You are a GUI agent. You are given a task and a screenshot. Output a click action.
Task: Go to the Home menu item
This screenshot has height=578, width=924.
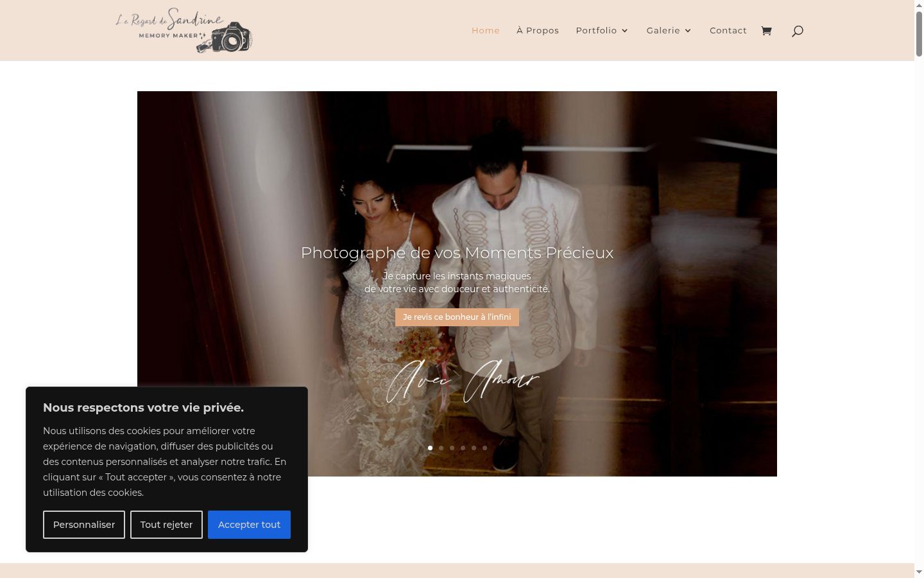click(486, 30)
